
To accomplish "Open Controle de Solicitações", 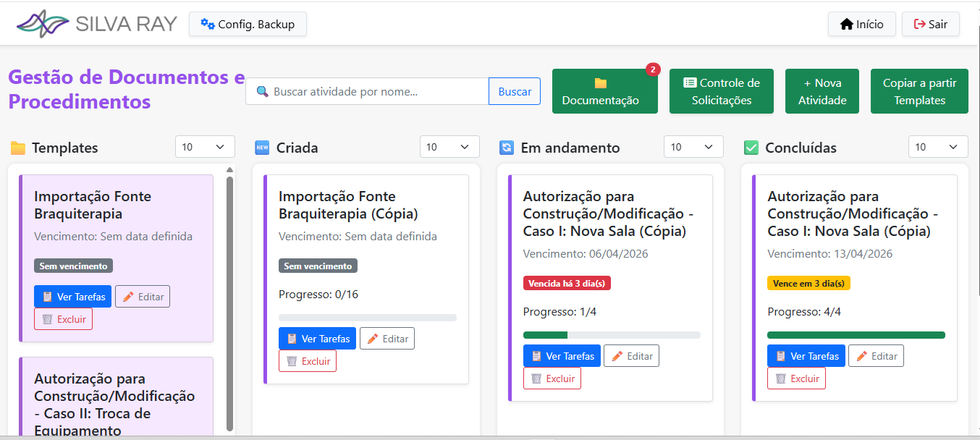I will [721, 91].
